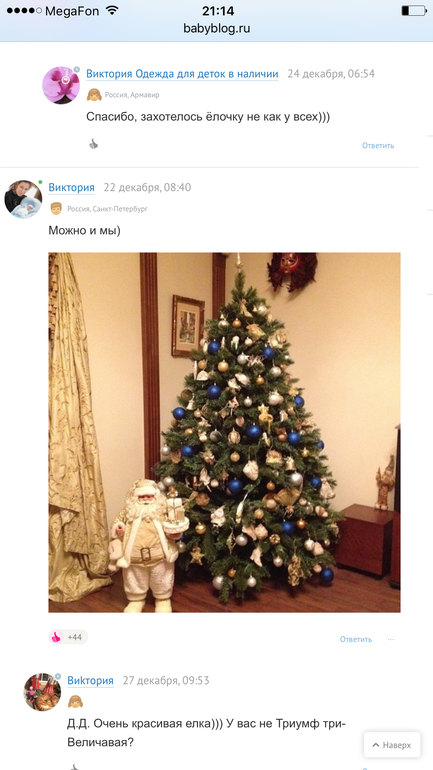The width and height of the screenshot is (433, 770).
Task: Click timestamp 24 декабря, 06:54
Action: tap(331, 74)
